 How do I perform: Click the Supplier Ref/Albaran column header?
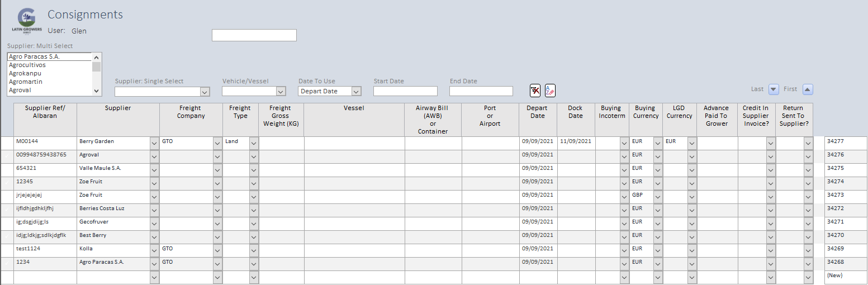(x=45, y=120)
